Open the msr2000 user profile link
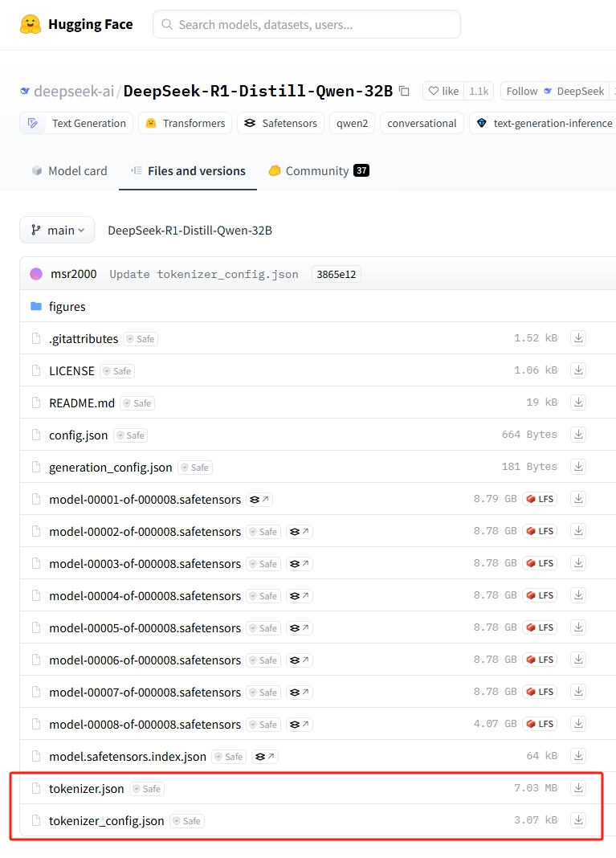The width and height of the screenshot is (616, 858). [x=74, y=274]
